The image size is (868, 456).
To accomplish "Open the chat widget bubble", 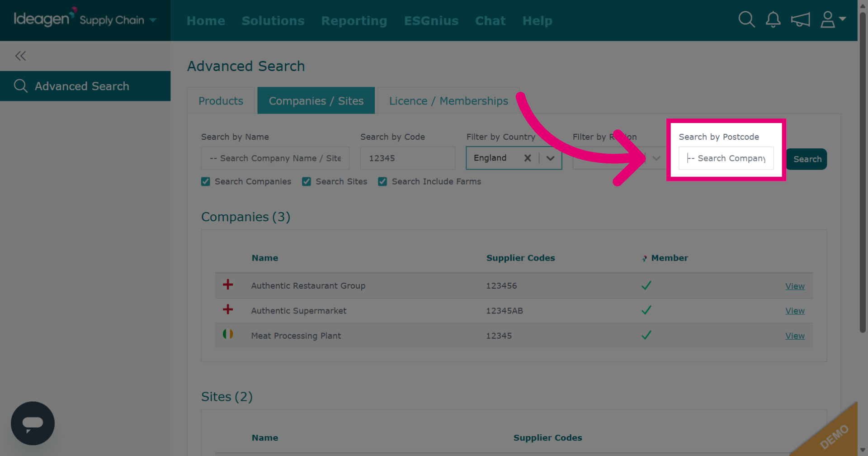I will (33, 423).
